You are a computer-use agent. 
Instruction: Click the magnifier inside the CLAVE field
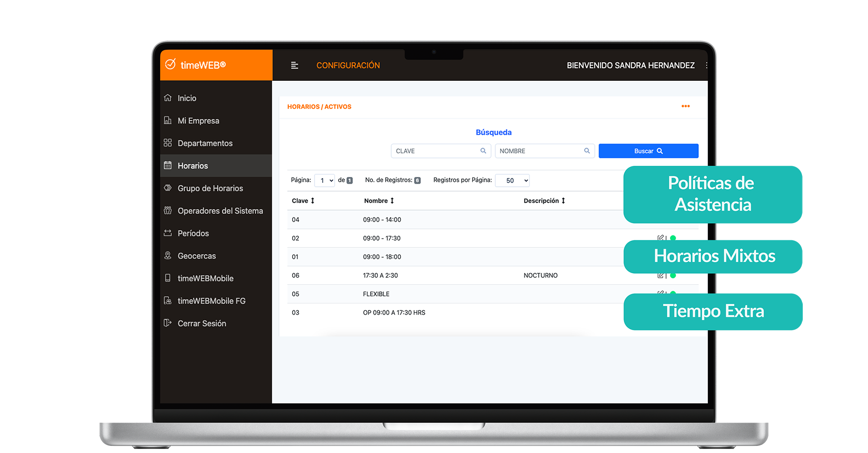[x=483, y=151]
